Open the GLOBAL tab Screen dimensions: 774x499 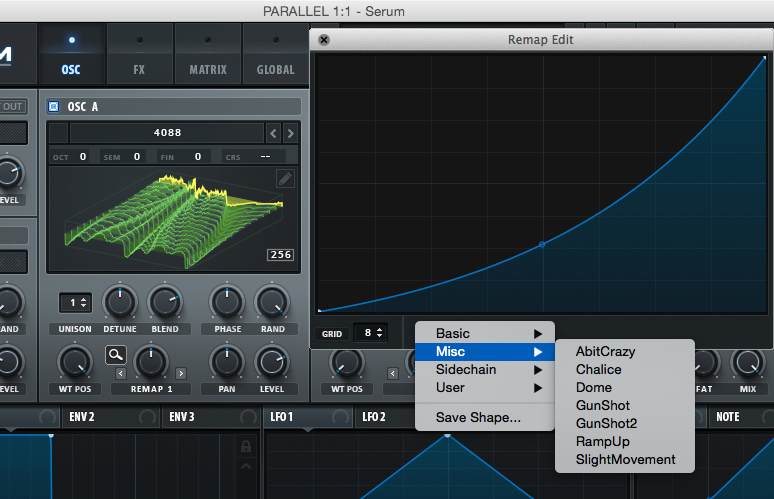275,55
